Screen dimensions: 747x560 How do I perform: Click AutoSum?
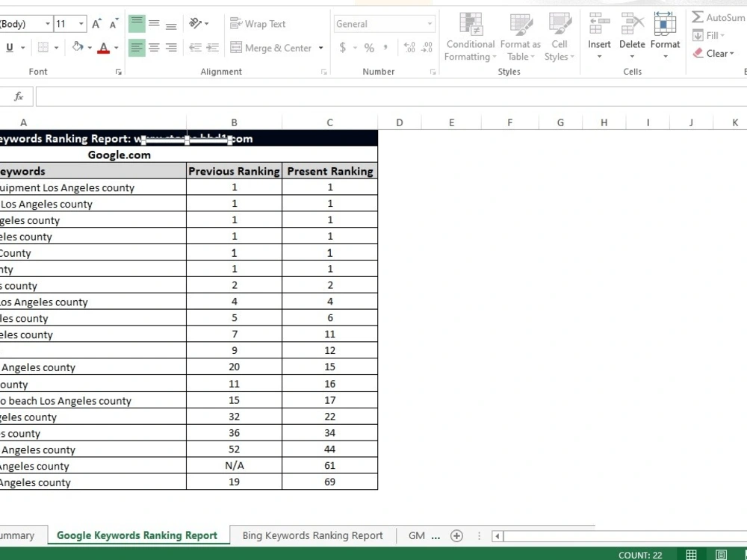click(x=719, y=18)
